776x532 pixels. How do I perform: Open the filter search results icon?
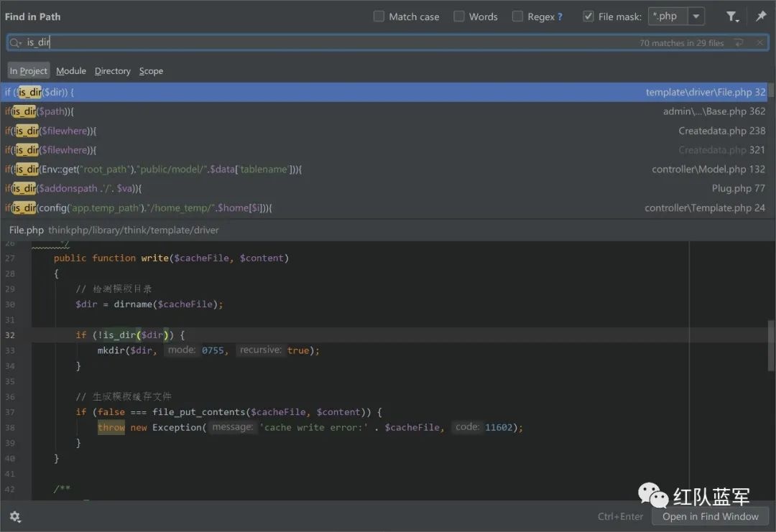[x=732, y=17]
